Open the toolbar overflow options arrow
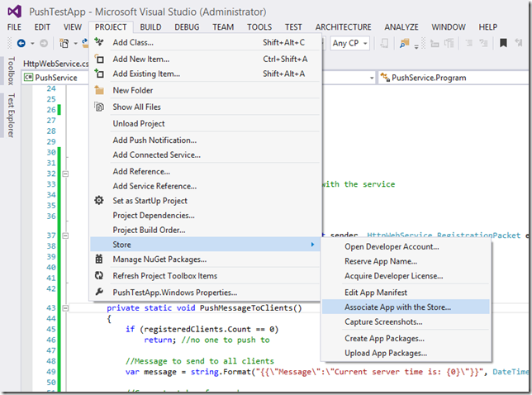Viewport: 532px width, 395px height. point(416,45)
